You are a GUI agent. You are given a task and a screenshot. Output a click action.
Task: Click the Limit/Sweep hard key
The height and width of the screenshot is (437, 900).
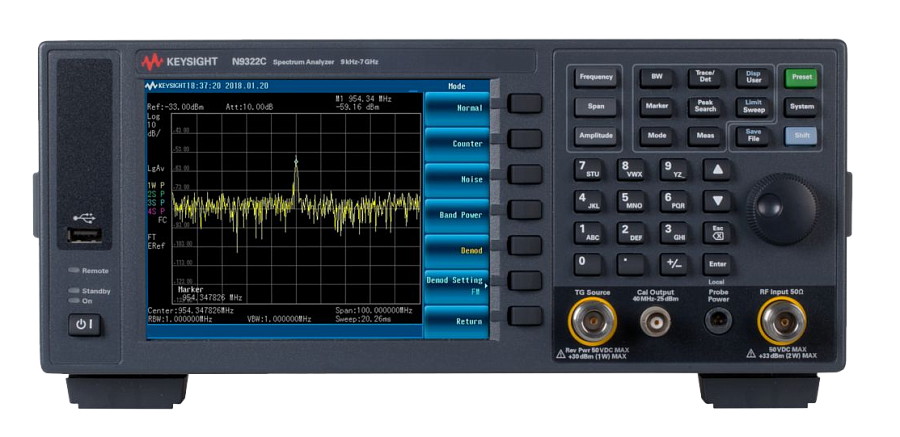pos(753,107)
